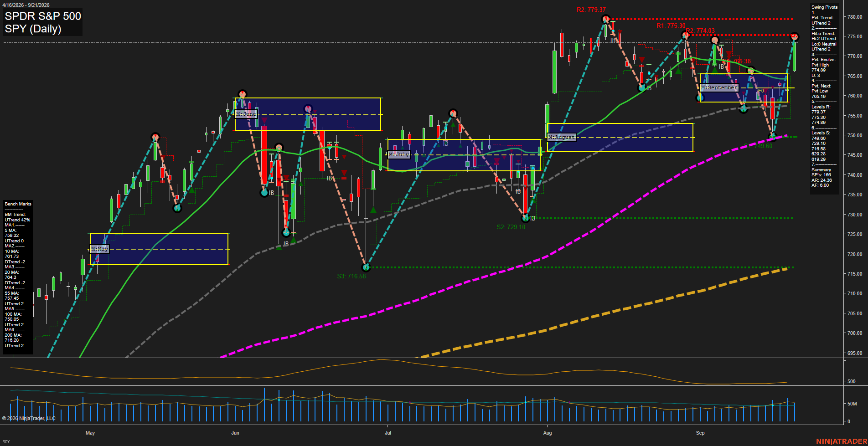The image size is (868, 446).
Task: Click the Levels R: heading in Swing Pivots
Action: click(821, 107)
